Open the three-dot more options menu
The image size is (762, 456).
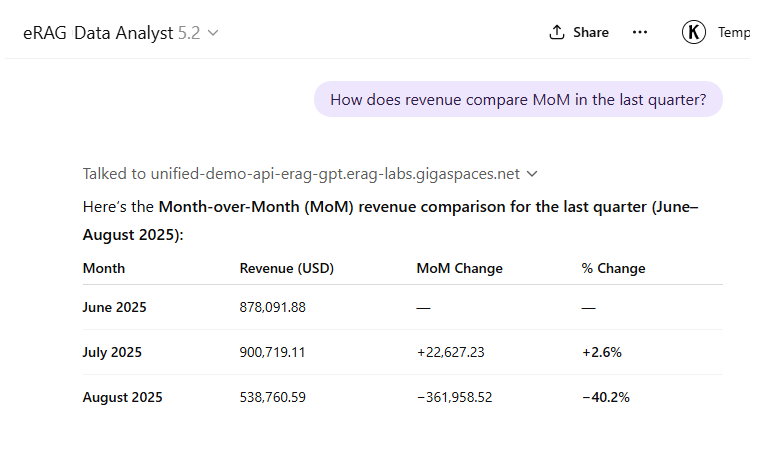click(x=640, y=32)
